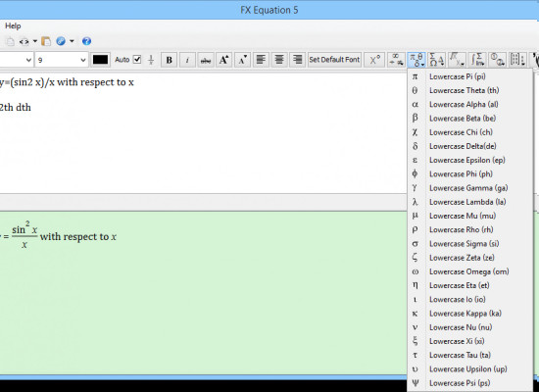Pick Lowercase Nu (nu) from list
This screenshot has width=539, height=392.
click(469, 327)
